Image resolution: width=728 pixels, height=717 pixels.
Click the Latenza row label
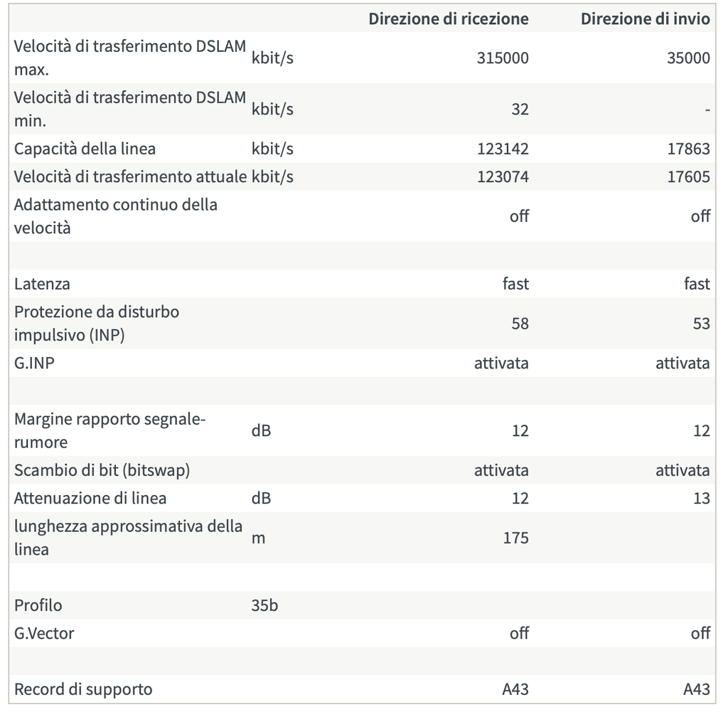point(42,284)
